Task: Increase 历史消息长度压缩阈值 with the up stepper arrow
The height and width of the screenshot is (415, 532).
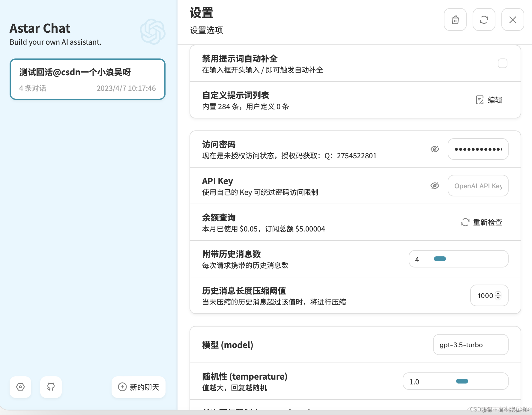Action: [498, 293]
